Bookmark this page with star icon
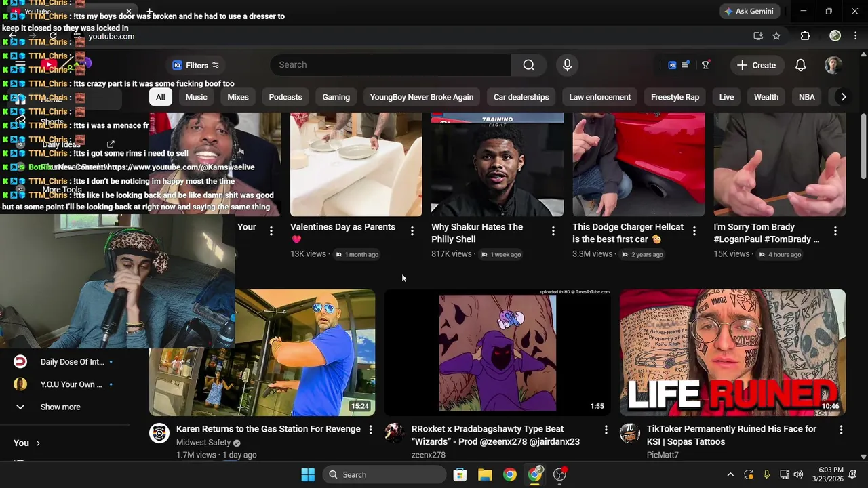 [776, 36]
